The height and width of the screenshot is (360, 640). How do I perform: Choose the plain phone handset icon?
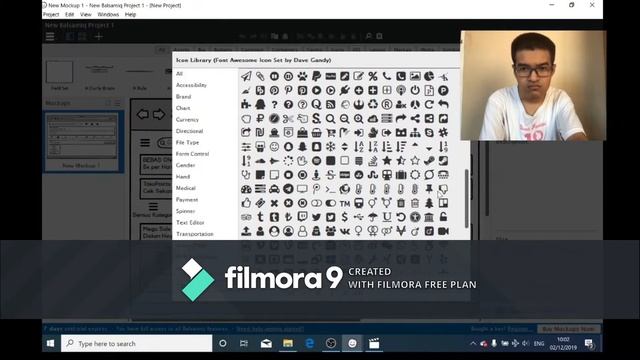coord(387,76)
